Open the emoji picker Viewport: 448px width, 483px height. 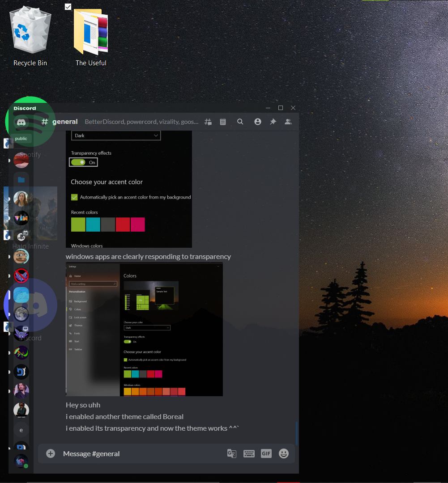coord(283,453)
